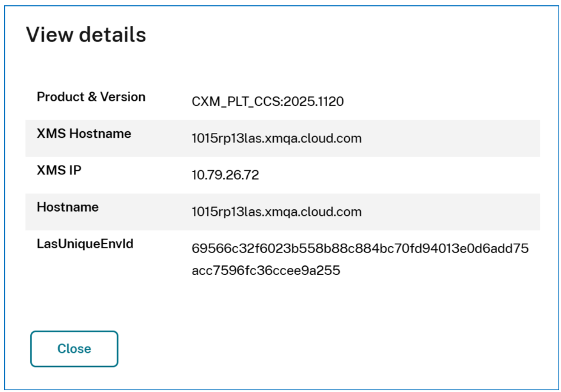Select the "XMS Hostname" field label
This screenshot has height=392, width=561.
pyautogui.click(x=84, y=134)
